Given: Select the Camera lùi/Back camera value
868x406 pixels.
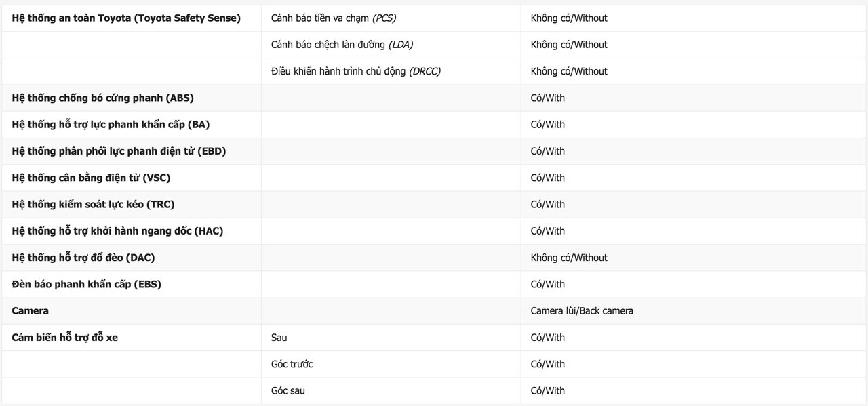Looking at the screenshot, I should pos(582,311).
